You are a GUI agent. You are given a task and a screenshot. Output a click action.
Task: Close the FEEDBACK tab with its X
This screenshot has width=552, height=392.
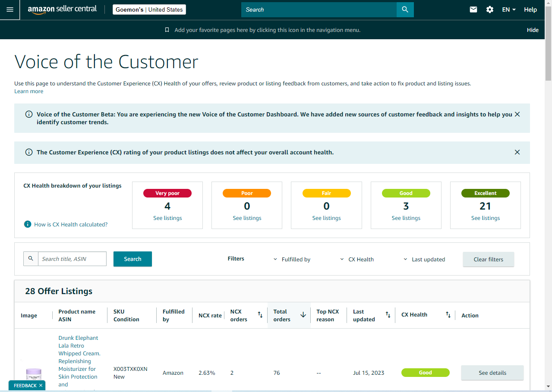41,386
